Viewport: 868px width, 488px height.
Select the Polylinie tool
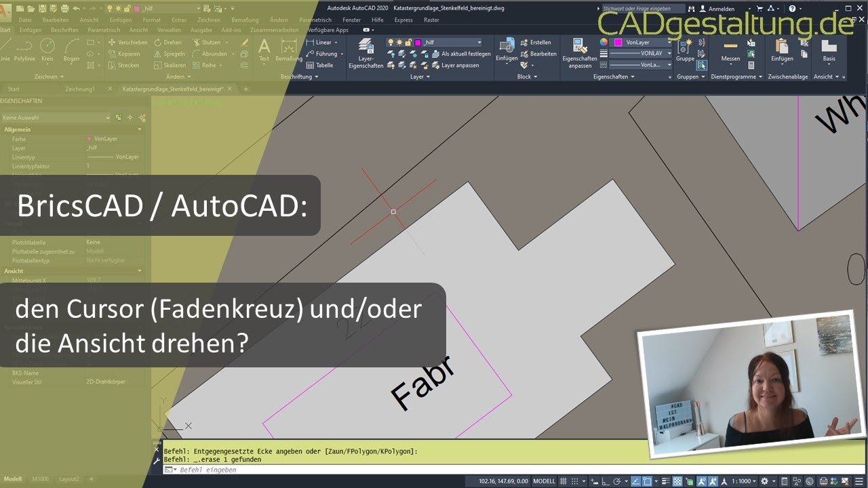25,50
